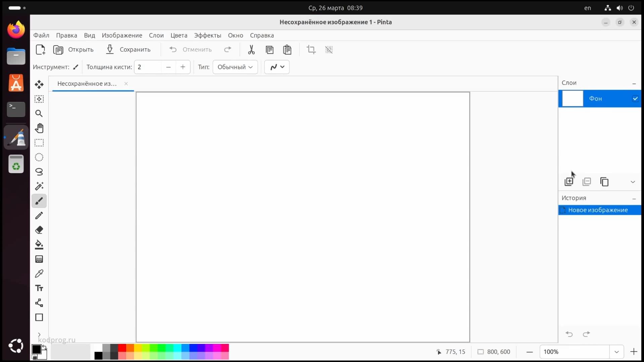Viewport: 644px width, 362px height.
Task: Click the primary black color swatch
Action: point(36,349)
